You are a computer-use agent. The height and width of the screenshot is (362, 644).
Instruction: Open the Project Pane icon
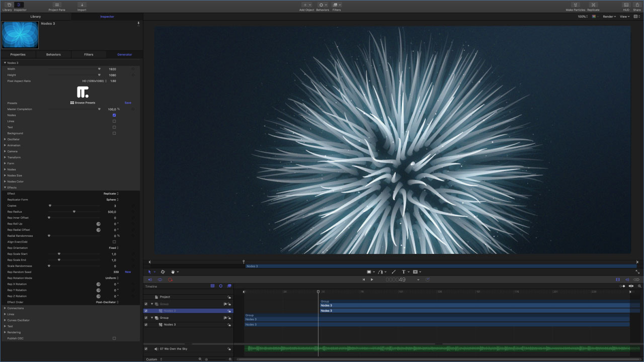[x=57, y=5]
